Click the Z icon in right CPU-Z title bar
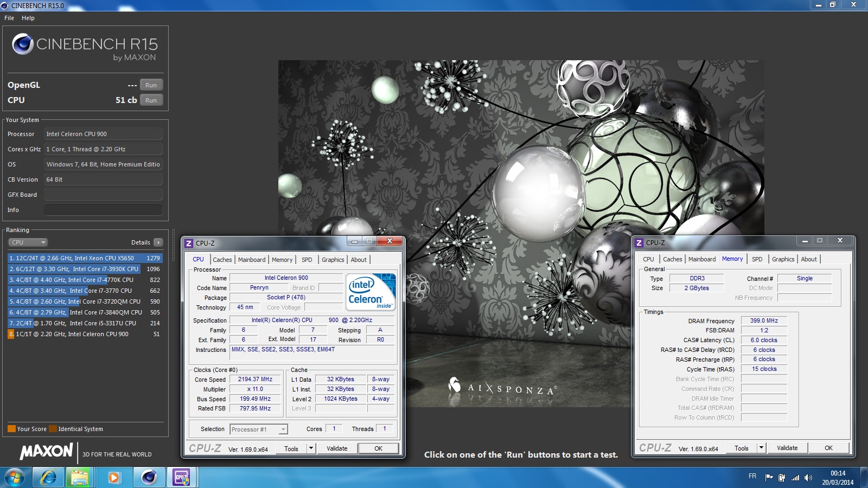This screenshot has width=868, height=488. 639,243
